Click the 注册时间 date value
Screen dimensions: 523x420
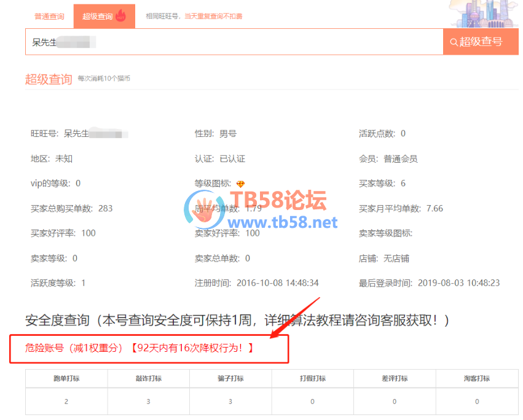click(277, 283)
